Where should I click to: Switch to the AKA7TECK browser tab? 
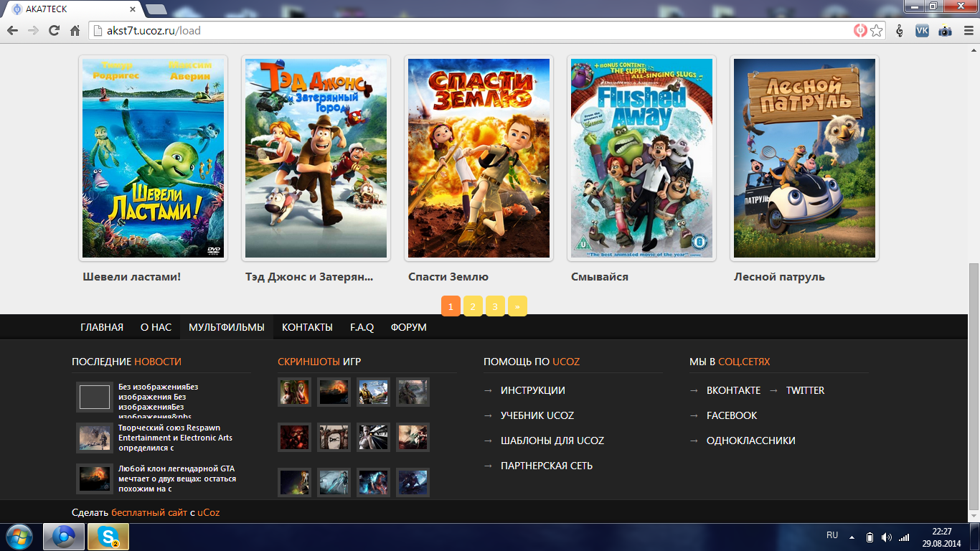tap(72, 9)
